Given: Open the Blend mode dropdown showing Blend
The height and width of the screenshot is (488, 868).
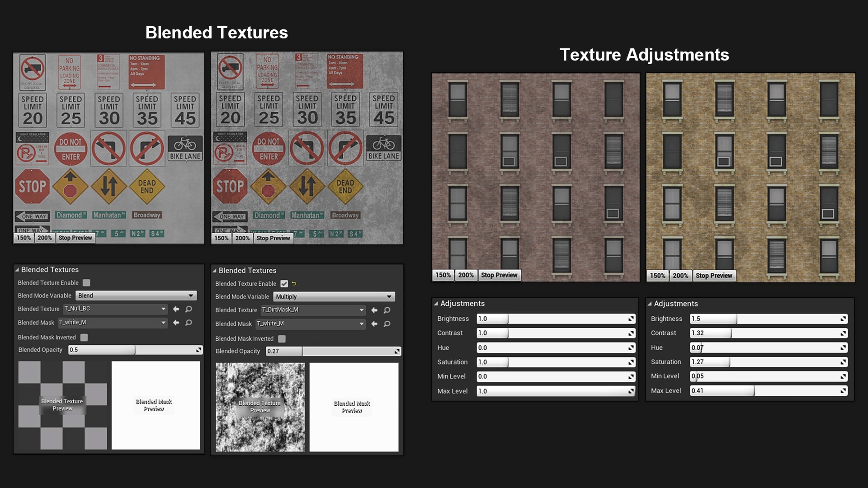Looking at the screenshot, I should (x=136, y=296).
